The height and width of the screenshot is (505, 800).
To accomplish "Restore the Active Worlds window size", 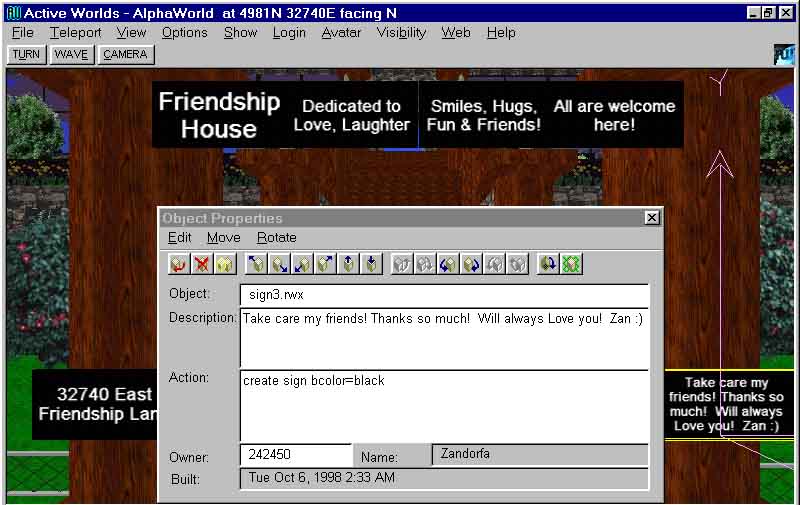I will coord(769,13).
